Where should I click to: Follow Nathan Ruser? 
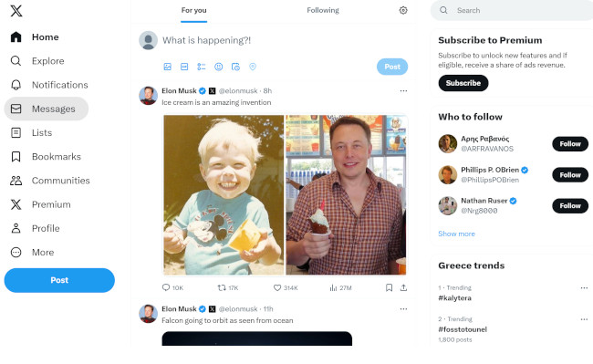tap(570, 206)
